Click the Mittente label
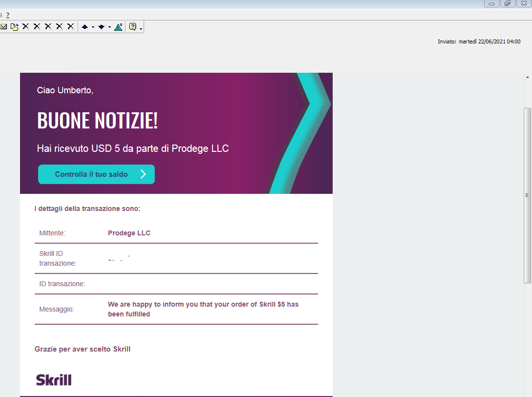Image resolution: width=532 pixels, height=397 pixels. (x=52, y=233)
